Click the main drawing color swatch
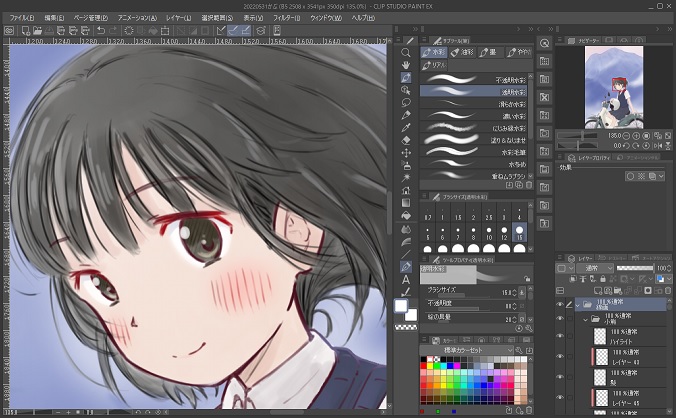Image resolution: width=676 pixels, height=418 pixels. 401,306
